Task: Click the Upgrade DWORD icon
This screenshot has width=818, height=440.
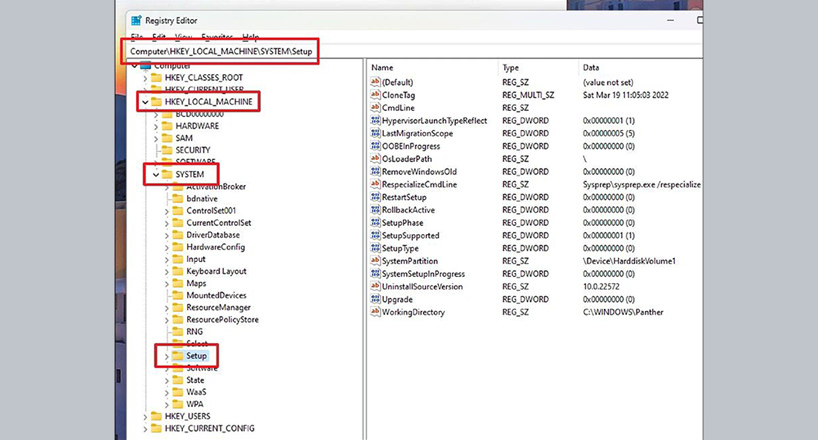Action: pos(375,299)
